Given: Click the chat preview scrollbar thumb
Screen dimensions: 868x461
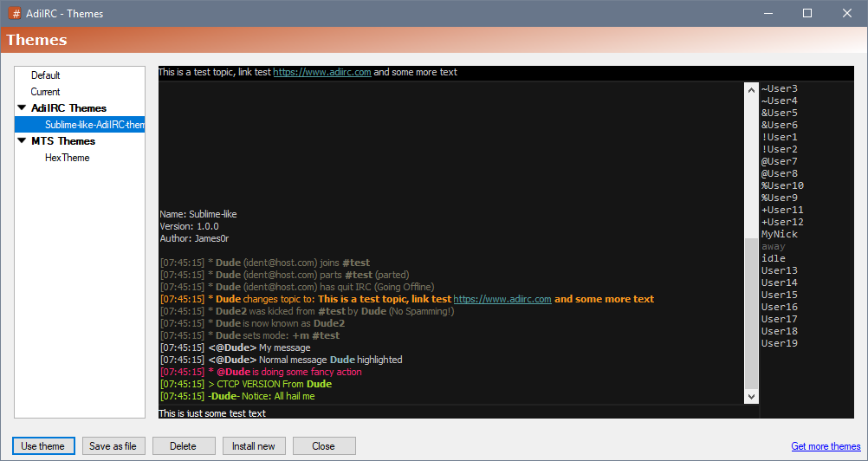Looking at the screenshot, I should 751,313.
